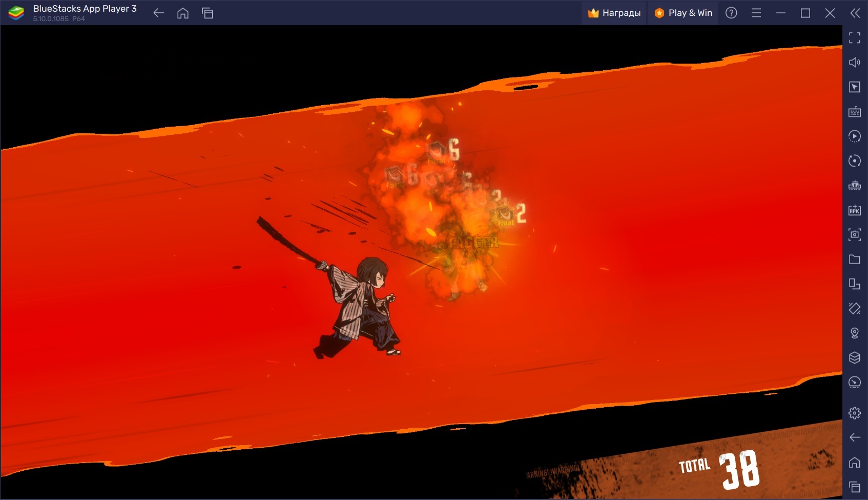
Task: Open recent apps from sidebar bottom
Action: (x=854, y=487)
